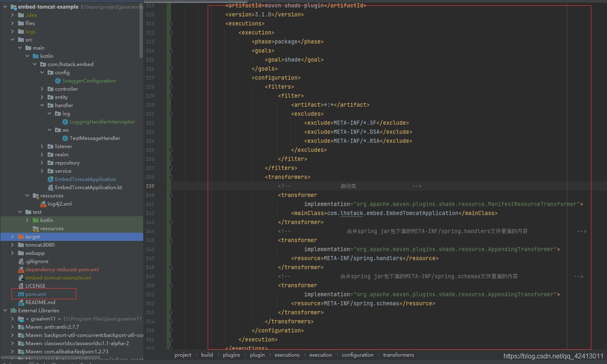Click the resources folder icon under main
The width and height of the screenshot is (607, 364).
click(x=36, y=196)
